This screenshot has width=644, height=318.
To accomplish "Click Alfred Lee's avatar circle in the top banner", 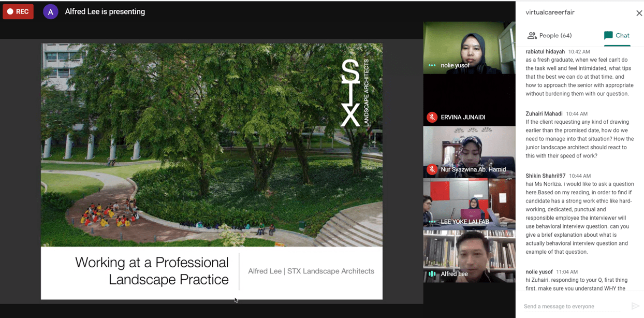I will coord(50,11).
